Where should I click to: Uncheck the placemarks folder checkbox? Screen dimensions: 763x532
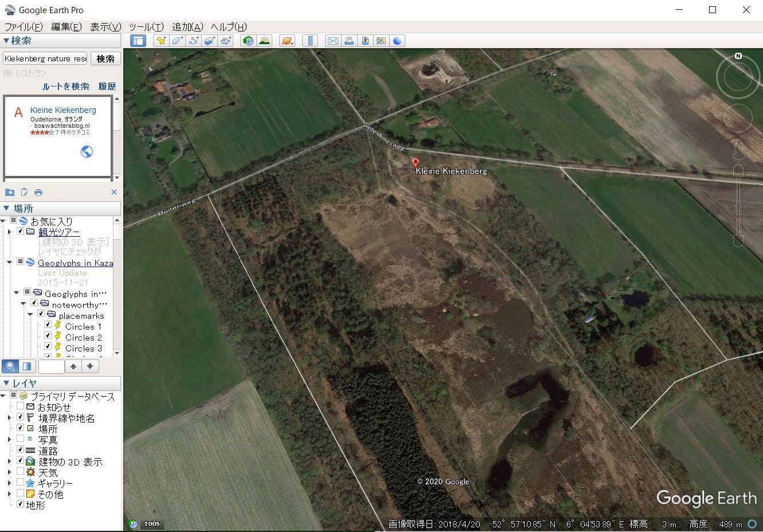click(x=41, y=314)
